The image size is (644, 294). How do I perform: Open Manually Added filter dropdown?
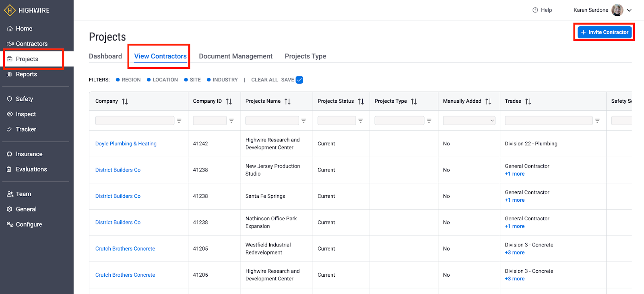tap(469, 121)
